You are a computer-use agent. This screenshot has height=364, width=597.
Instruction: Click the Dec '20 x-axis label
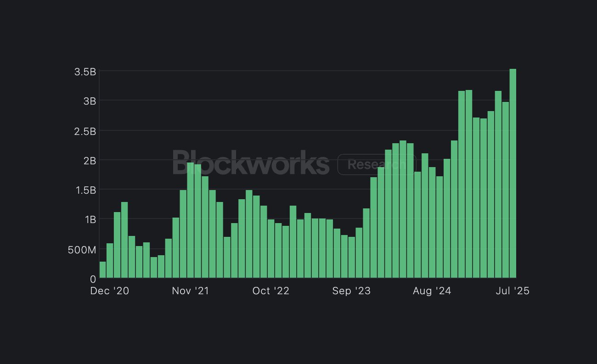point(110,291)
